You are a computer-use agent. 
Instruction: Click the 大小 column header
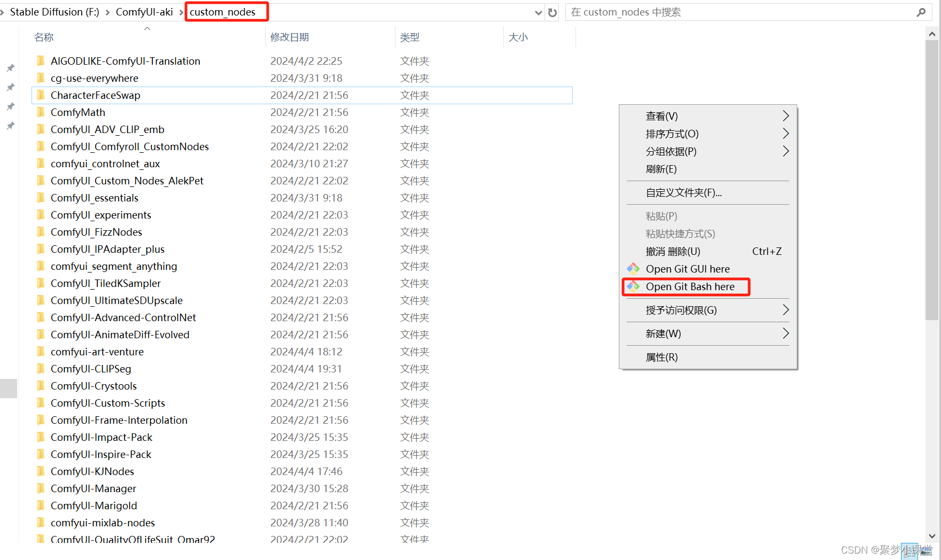coord(540,37)
